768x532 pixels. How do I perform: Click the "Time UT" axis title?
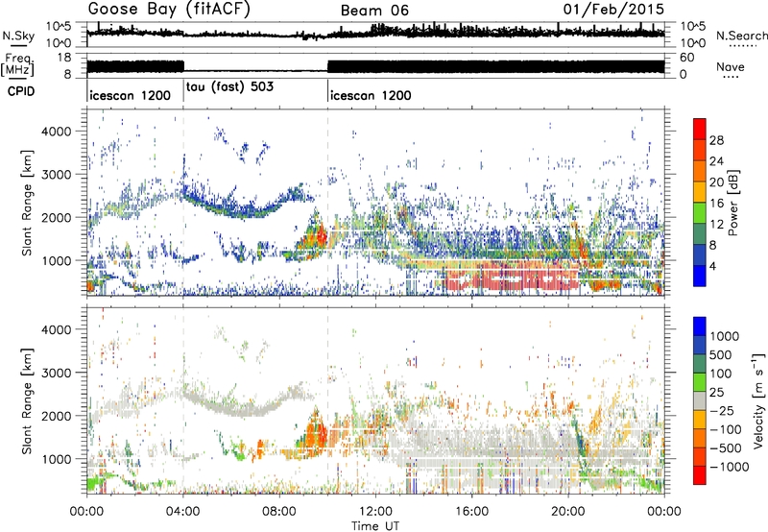(x=375, y=526)
